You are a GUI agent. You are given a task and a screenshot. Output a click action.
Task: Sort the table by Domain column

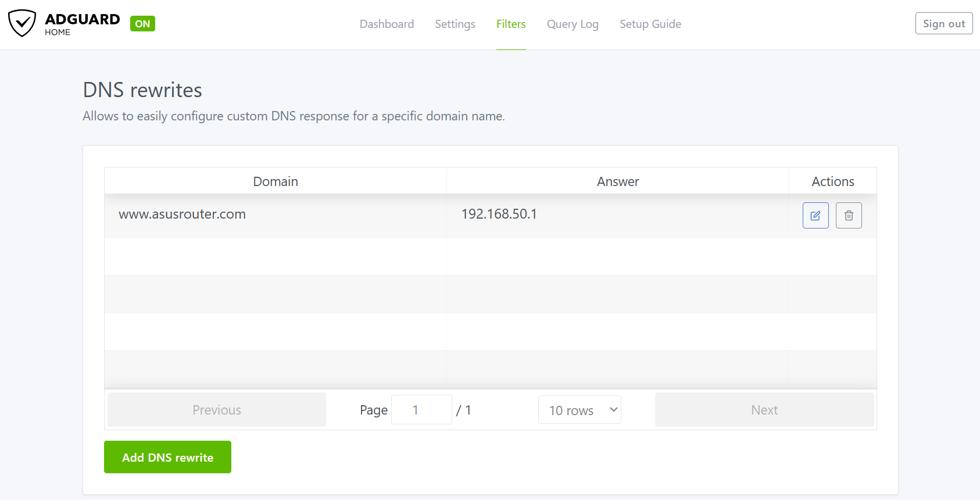pos(275,181)
